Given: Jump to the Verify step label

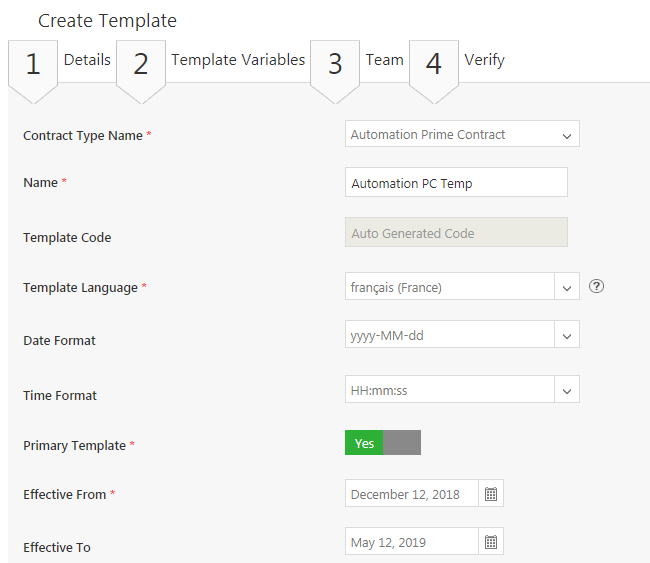Looking at the screenshot, I should (484, 60).
